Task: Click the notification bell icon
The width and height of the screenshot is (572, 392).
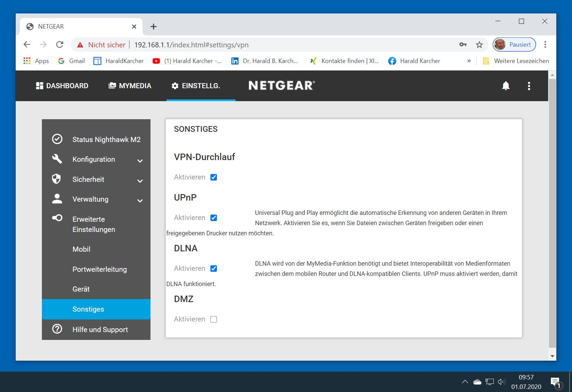Action: coord(506,86)
